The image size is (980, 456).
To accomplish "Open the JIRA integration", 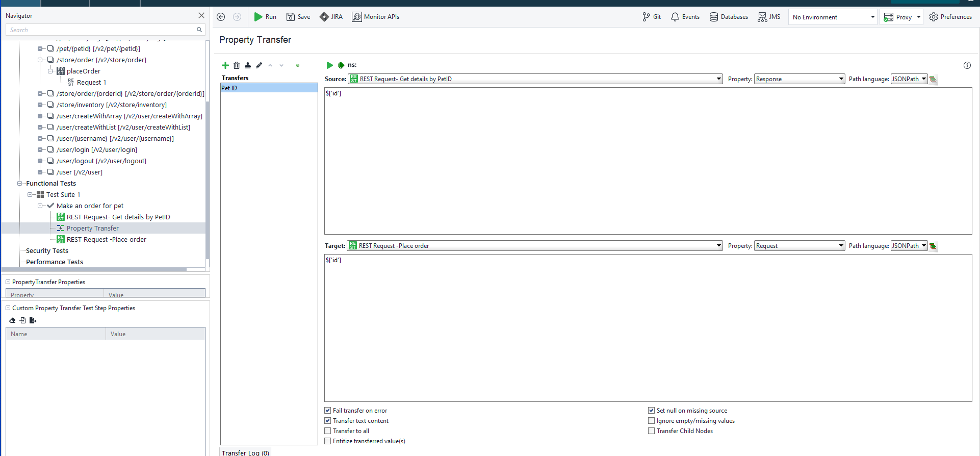I will click(x=331, y=17).
